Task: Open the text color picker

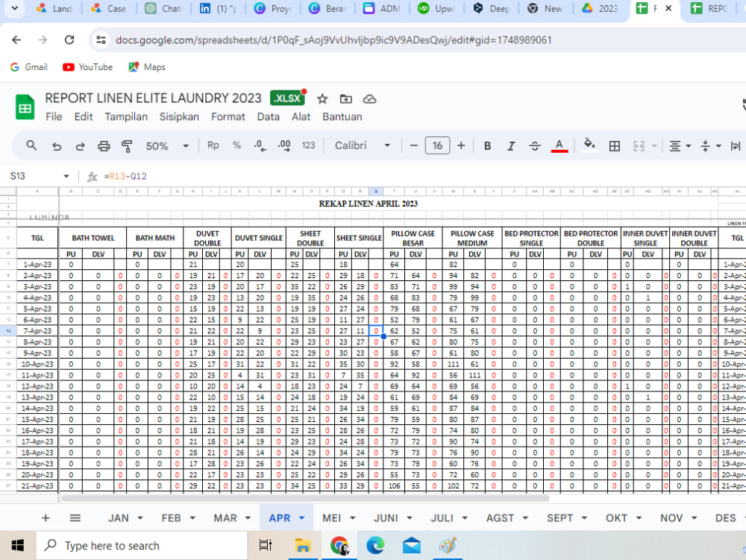Action: [559, 146]
